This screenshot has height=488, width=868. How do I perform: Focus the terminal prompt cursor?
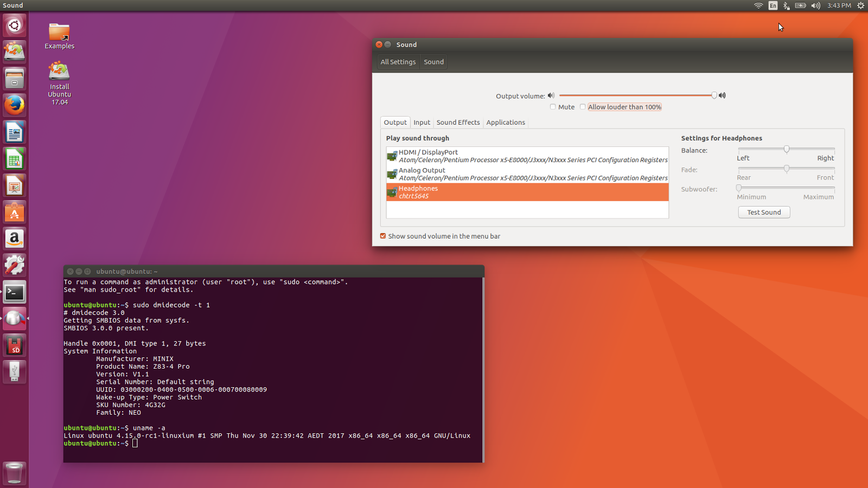(135, 444)
